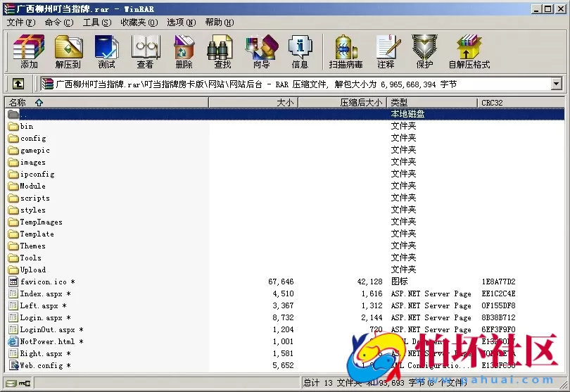570x392 pixels.
Task: Click the 保护 (Protect) shield icon
Action: point(424,51)
